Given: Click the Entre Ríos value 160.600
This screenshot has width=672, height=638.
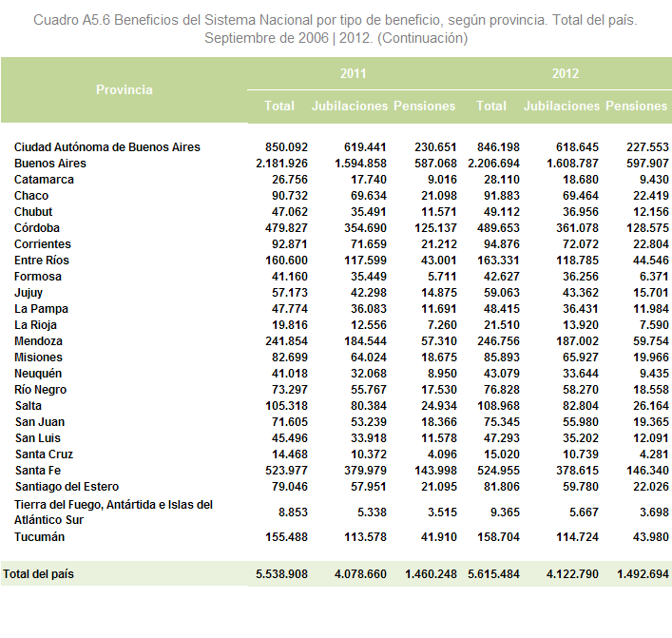Looking at the screenshot, I should pos(286,261).
